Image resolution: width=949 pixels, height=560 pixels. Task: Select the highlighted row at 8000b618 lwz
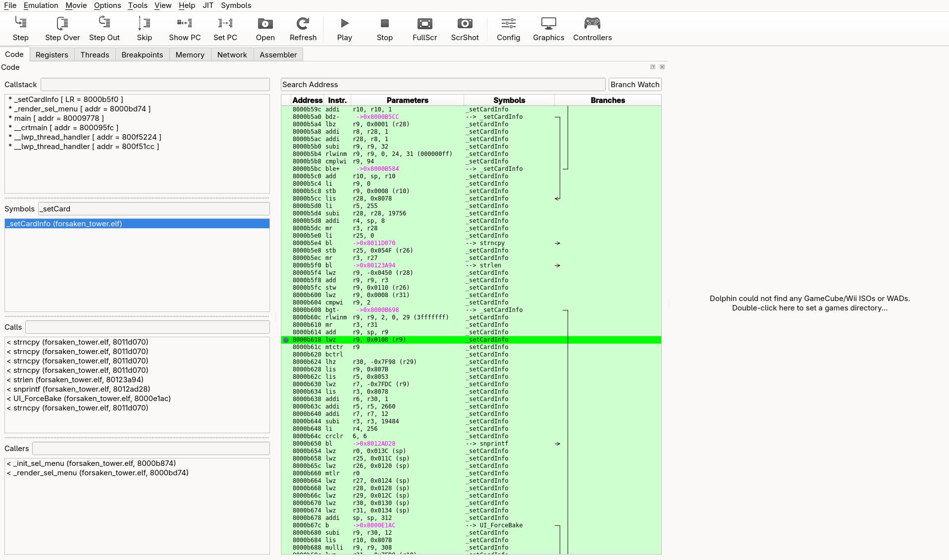coord(471,340)
